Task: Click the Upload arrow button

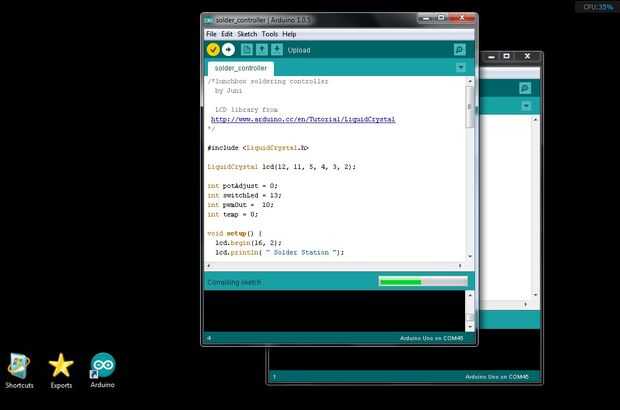Action: click(x=228, y=50)
